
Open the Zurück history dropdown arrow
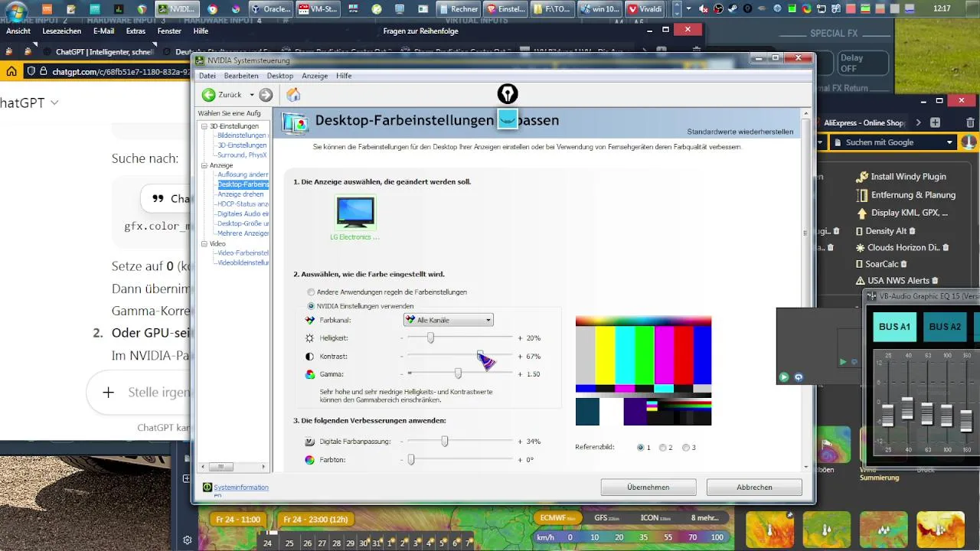251,95
